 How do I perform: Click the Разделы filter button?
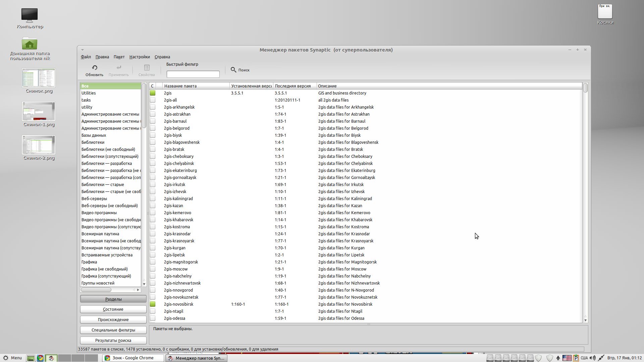pos(113,299)
